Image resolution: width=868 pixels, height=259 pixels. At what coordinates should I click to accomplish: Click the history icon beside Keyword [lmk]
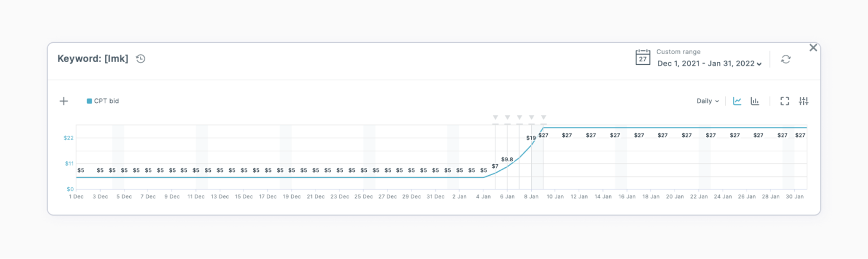pyautogui.click(x=140, y=58)
